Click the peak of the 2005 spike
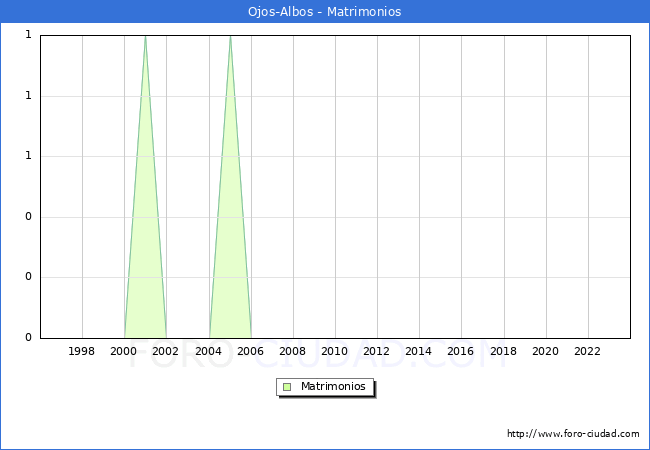 pos(230,37)
